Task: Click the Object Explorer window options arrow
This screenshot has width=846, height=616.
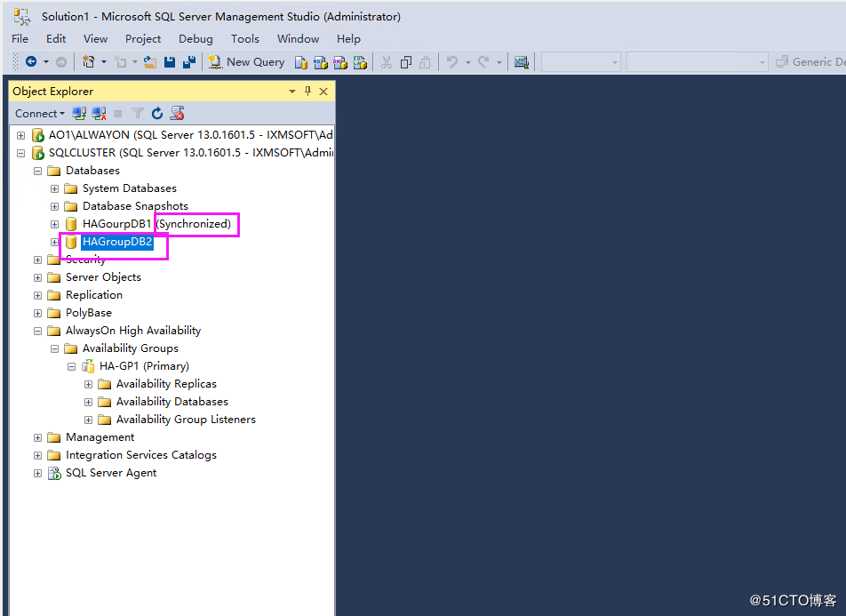Action: (291, 91)
